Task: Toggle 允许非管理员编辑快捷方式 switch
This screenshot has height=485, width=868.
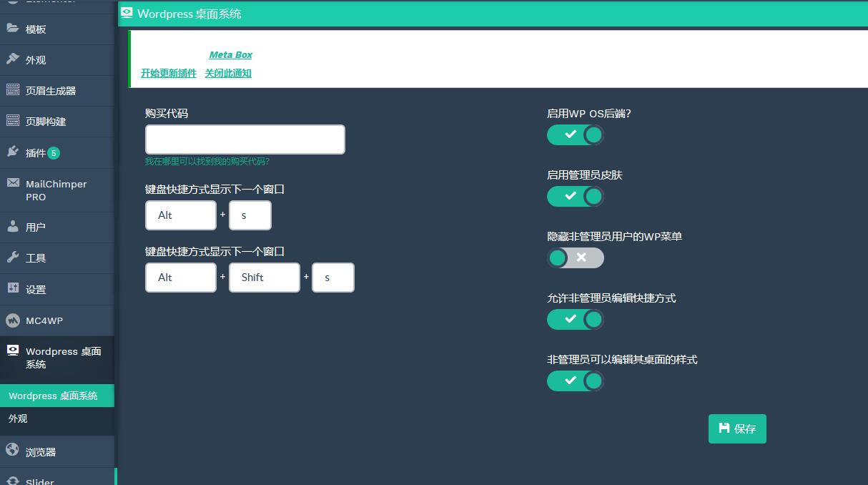Action: pyautogui.click(x=576, y=319)
